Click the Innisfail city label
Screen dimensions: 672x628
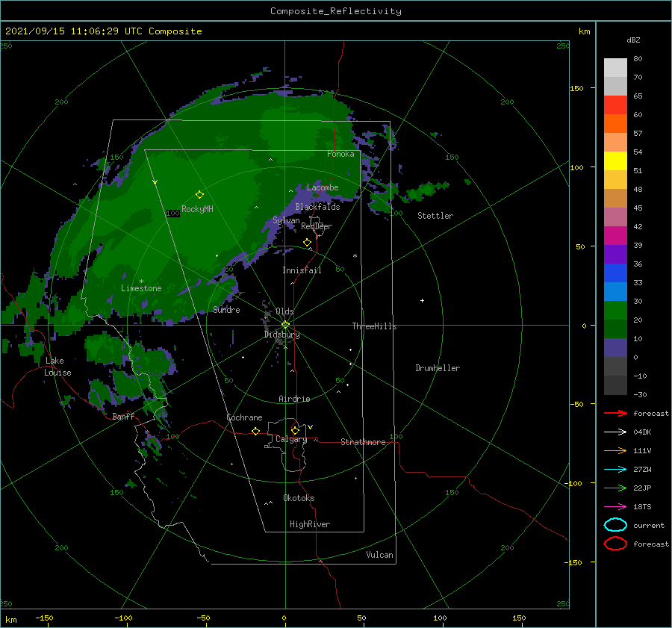coord(302,270)
